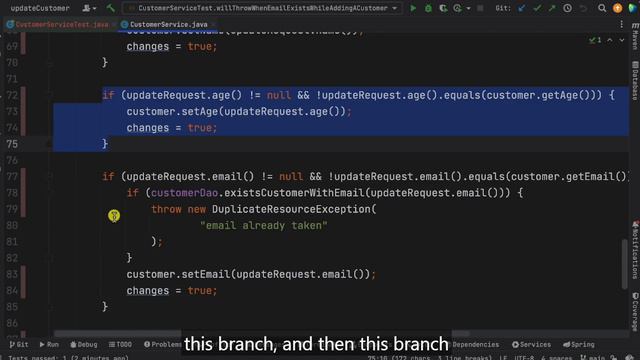Click the vertical editor scrollbar thumb
Image resolution: width=640 pixels, height=360 pixels.
[625, 264]
